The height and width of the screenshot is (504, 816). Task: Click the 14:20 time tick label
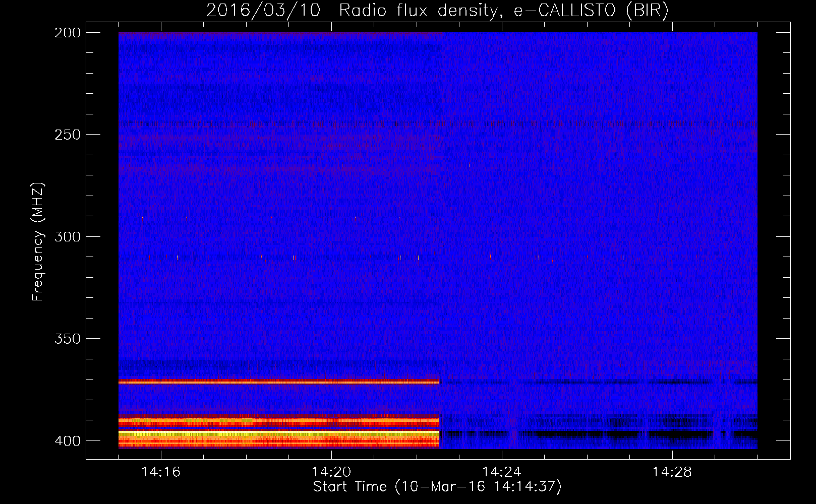tap(331, 472)
